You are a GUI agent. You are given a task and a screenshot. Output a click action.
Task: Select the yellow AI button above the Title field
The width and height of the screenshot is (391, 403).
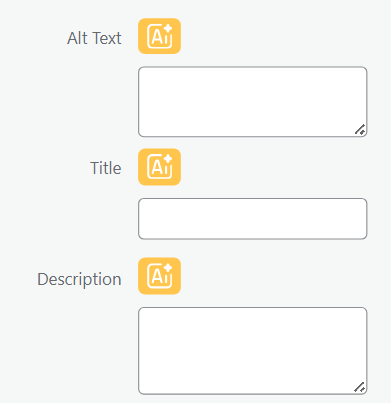tap(159, 167)
